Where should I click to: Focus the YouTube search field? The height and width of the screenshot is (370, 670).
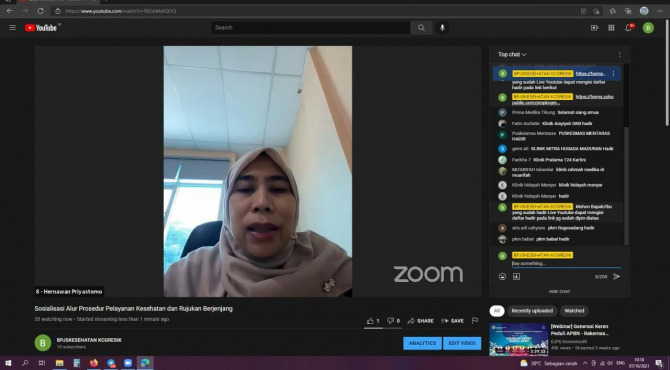click(x=311, y=28)
